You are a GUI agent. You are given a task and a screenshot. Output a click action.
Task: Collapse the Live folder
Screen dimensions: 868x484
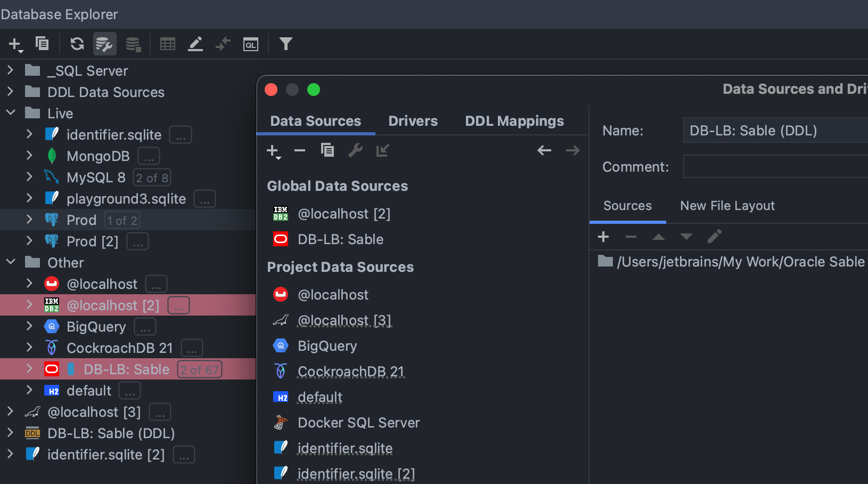(x=10, y=112)
